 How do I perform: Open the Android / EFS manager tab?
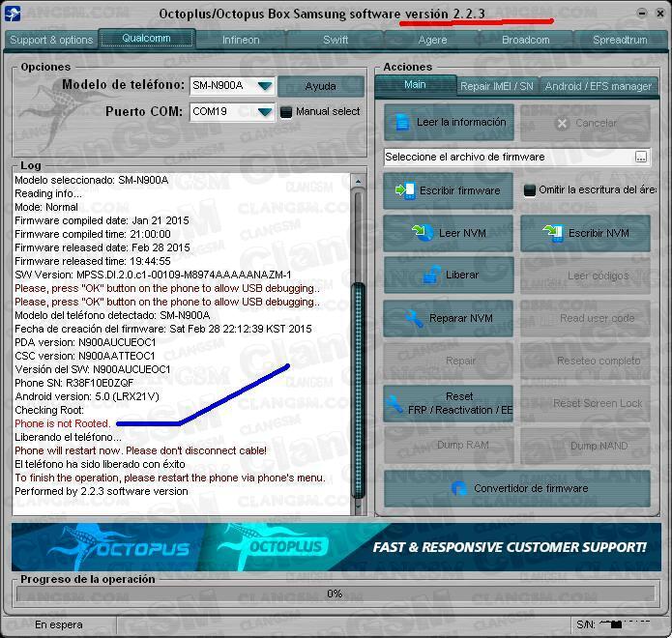[x=599, y=86]
